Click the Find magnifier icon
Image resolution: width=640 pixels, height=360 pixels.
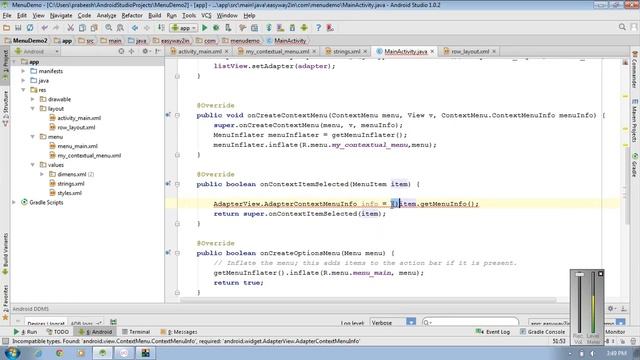pyautogui.click(x=109, y=28)
